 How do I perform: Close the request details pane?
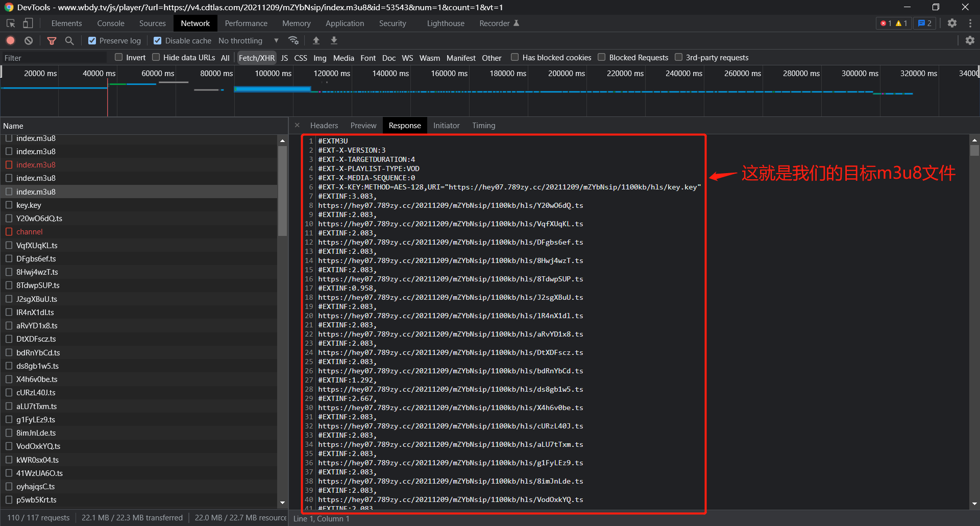[297, 126]
